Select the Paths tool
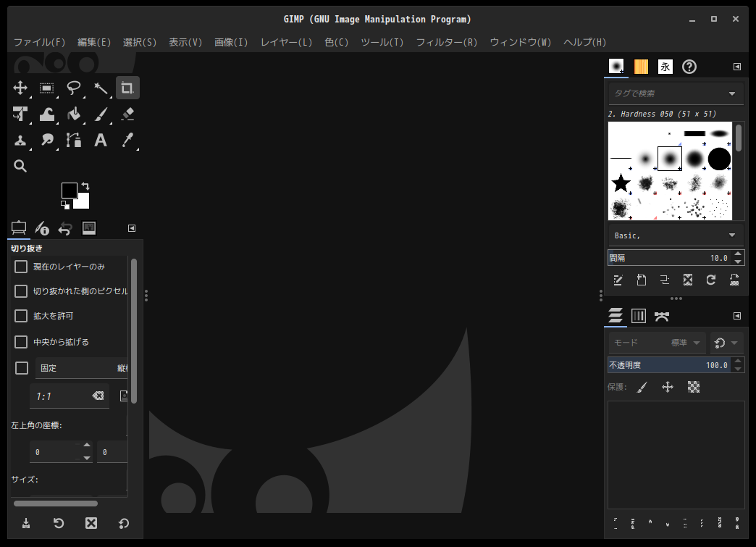Screen dimensions: 756x547 [73, 141]
